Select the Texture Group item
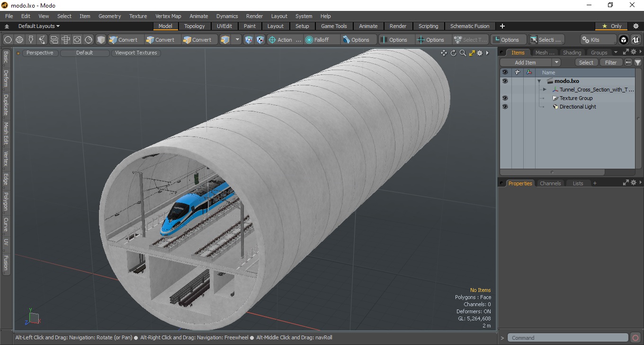 pos(576,98)
